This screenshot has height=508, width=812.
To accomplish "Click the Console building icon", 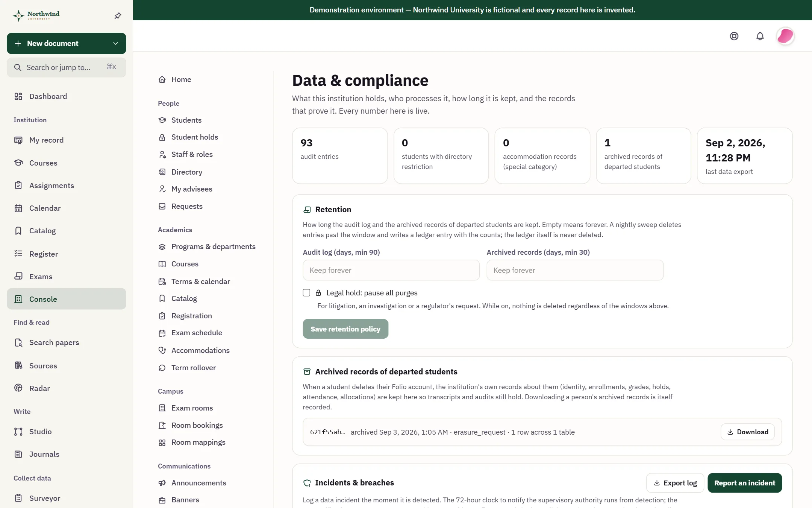I will (18, 299).
